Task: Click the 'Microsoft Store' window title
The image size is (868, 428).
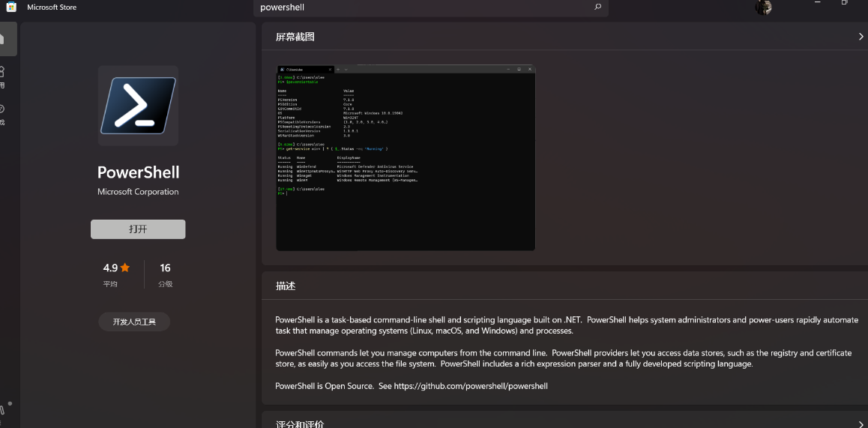Action: [52, 7]
